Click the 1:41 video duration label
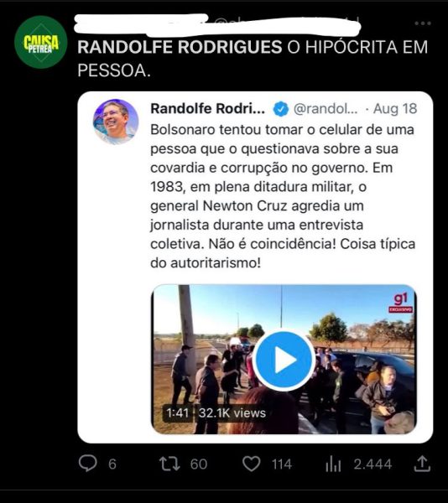 178,412
